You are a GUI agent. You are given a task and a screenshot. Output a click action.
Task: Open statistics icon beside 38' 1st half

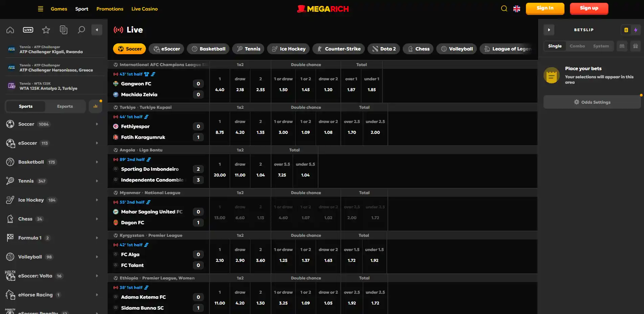pos(146,288)
